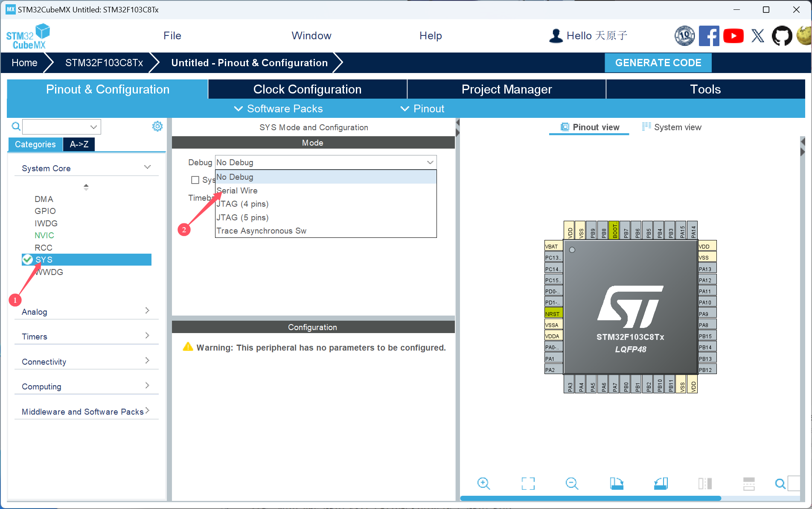Screen dimensions: 812x509
Task: Open the STM32CubeMX GitHub page icon
Action: [782, 36]
